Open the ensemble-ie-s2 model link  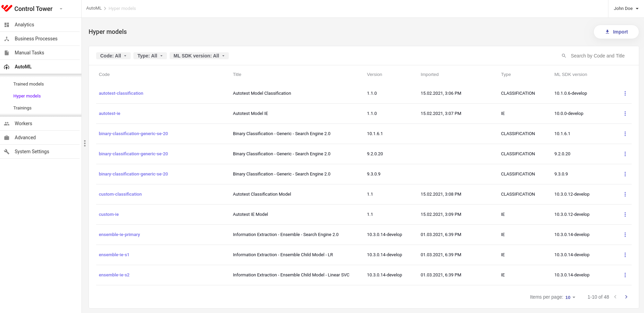pyautogui.click(x=114, y=275)
